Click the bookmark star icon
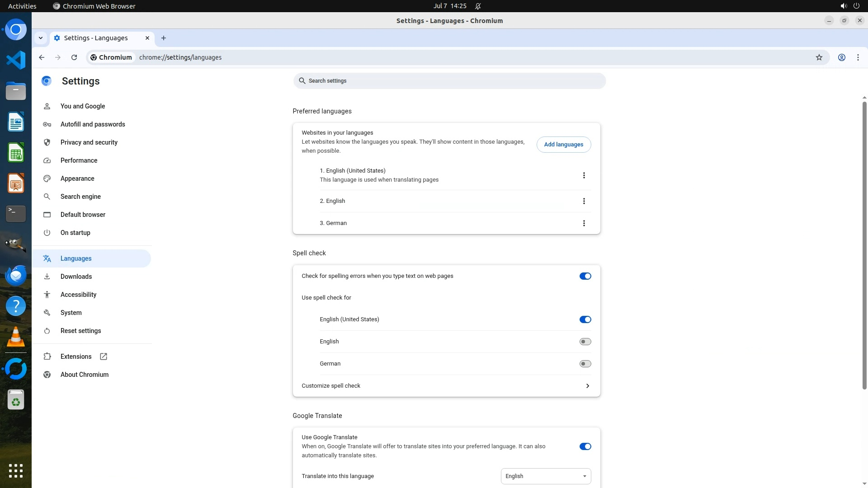Image resolution: width=868 pixels, height=488 pixels. 819,57
